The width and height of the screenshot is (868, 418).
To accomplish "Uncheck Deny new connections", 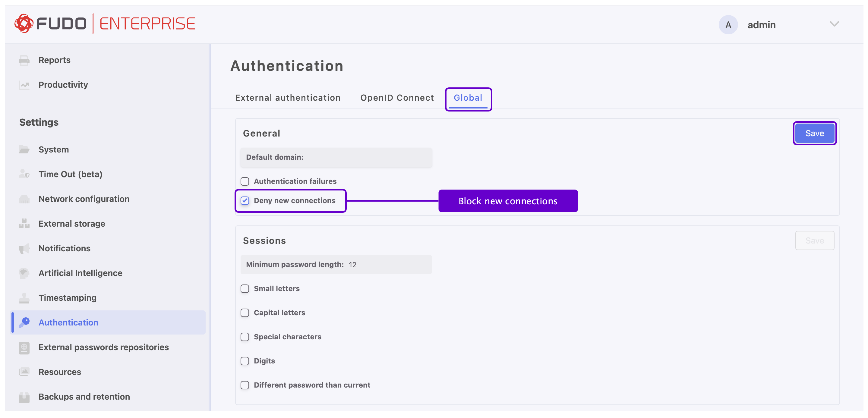I will pyautogui.click(x=245, y=201).
